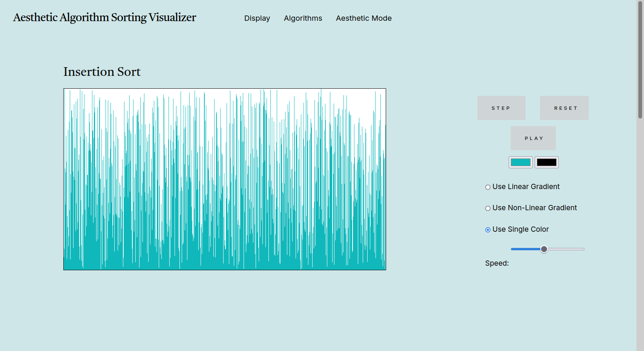Viewport: 644px width, 351px height.
Task: Open Aesthetic Mode from navigation
Action: (364, 18)
